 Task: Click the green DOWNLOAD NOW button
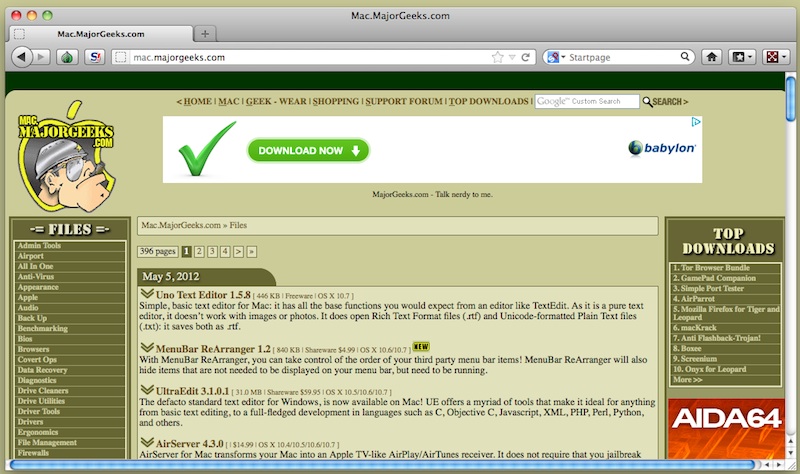(x=308, y=151)
